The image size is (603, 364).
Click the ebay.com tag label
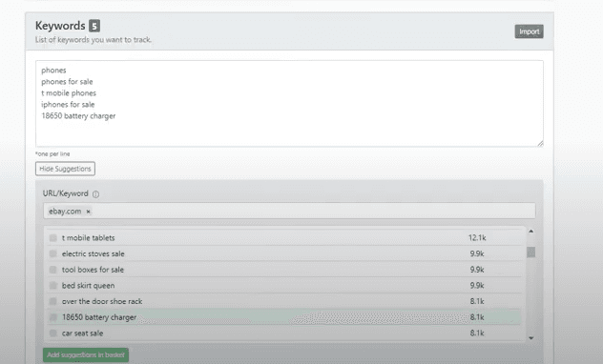click(x=65, y=212)
